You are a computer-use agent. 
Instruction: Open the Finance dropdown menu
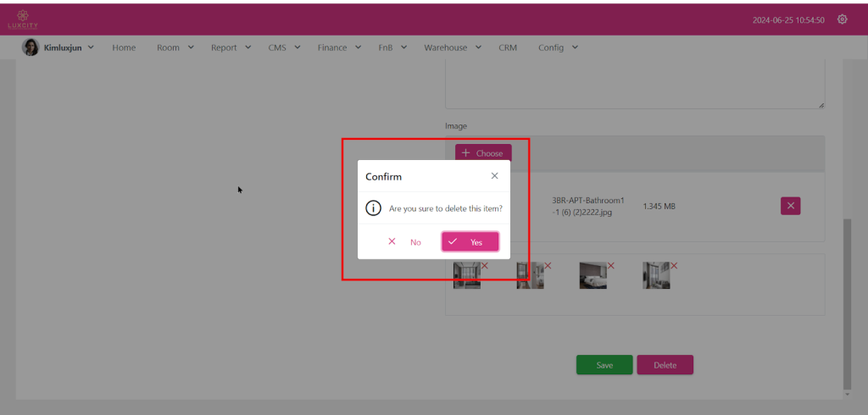[339, 47]
